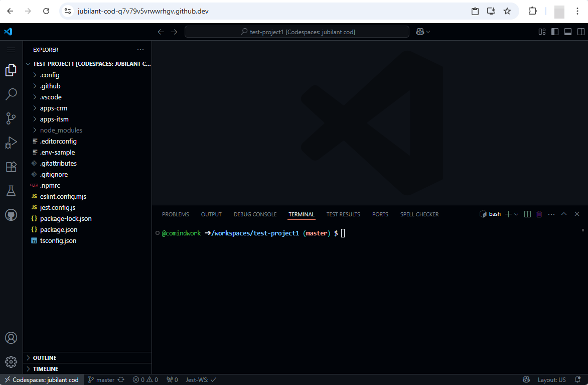Maximize the panel size
Image resolution: width=588 pixels, height=385 pixels.
(563, 214)
